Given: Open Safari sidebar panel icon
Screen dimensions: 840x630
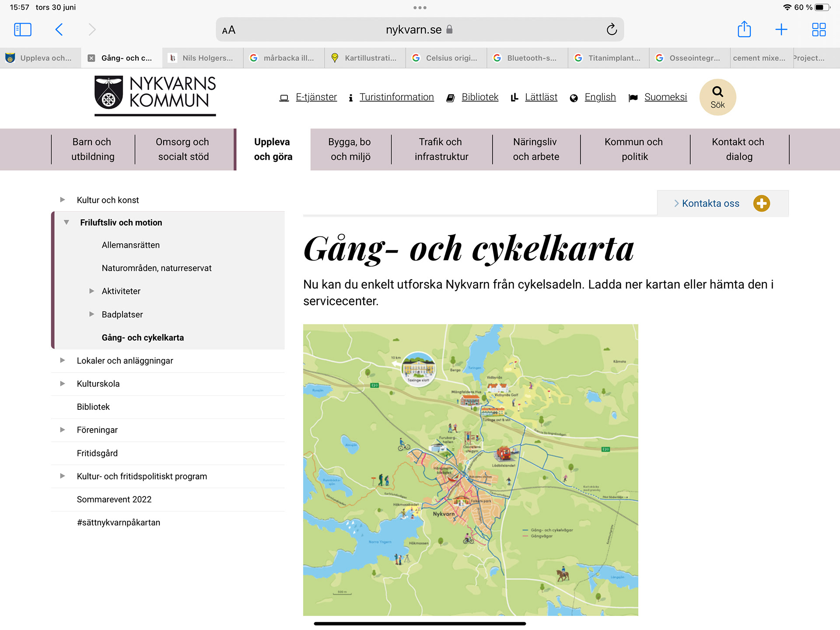Looking at the screenshot, I should coord(23,30).
